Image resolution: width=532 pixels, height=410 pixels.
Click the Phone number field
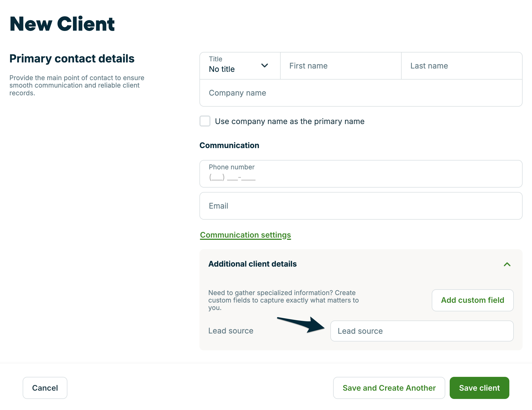click(x=361, y=174)
